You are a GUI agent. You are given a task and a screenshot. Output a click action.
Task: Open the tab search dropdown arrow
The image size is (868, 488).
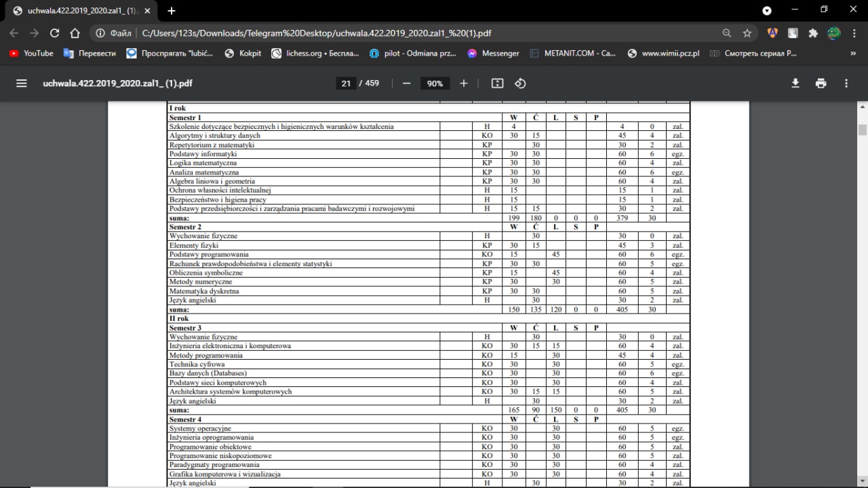[x=767, y=11]
